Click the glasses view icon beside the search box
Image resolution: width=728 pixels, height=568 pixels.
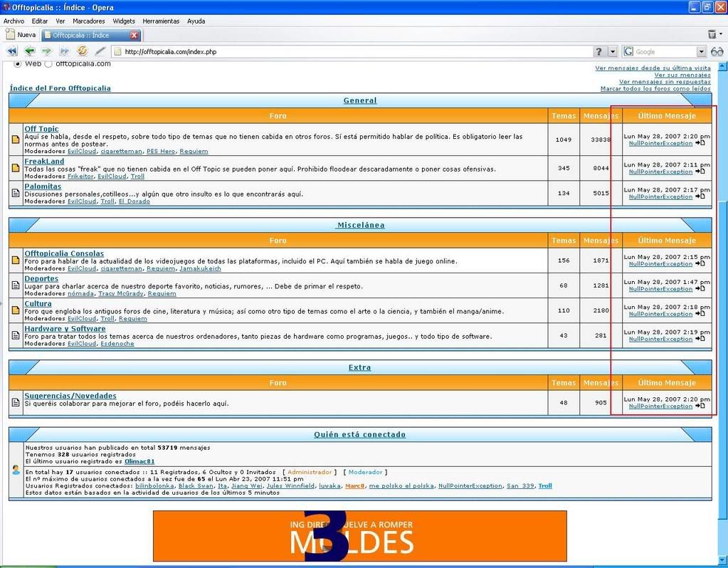[x=717, y=51]
